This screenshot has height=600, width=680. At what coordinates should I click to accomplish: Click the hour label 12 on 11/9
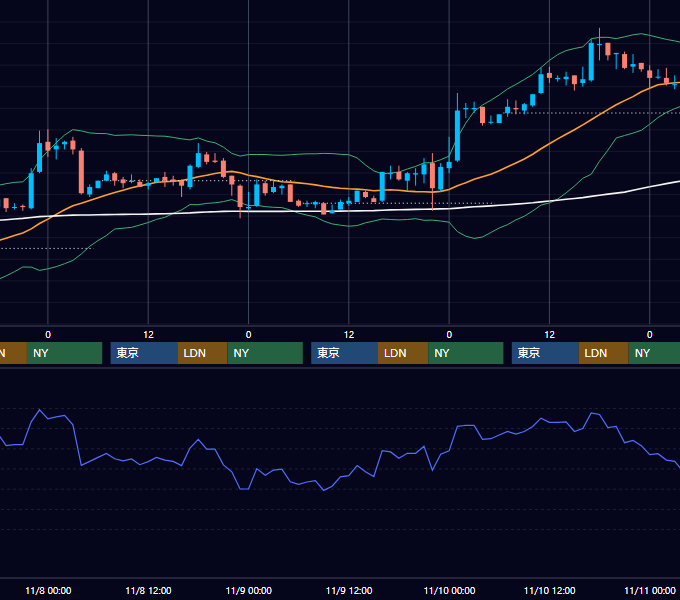(x=349, y=335)
